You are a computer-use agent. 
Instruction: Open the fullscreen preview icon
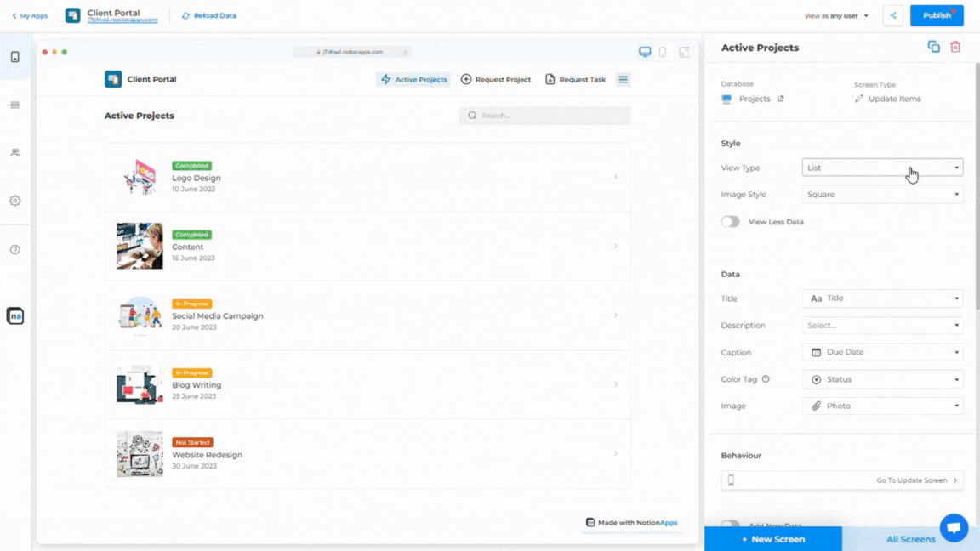[684, 52]
